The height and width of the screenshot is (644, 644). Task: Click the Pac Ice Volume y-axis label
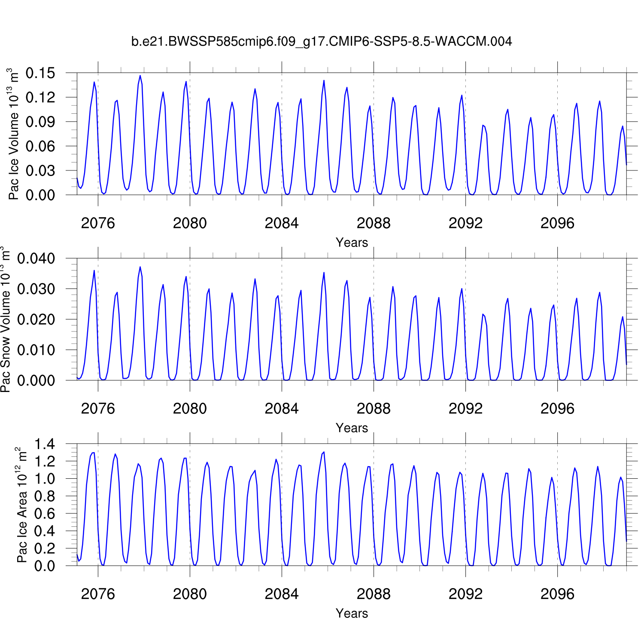14,134
